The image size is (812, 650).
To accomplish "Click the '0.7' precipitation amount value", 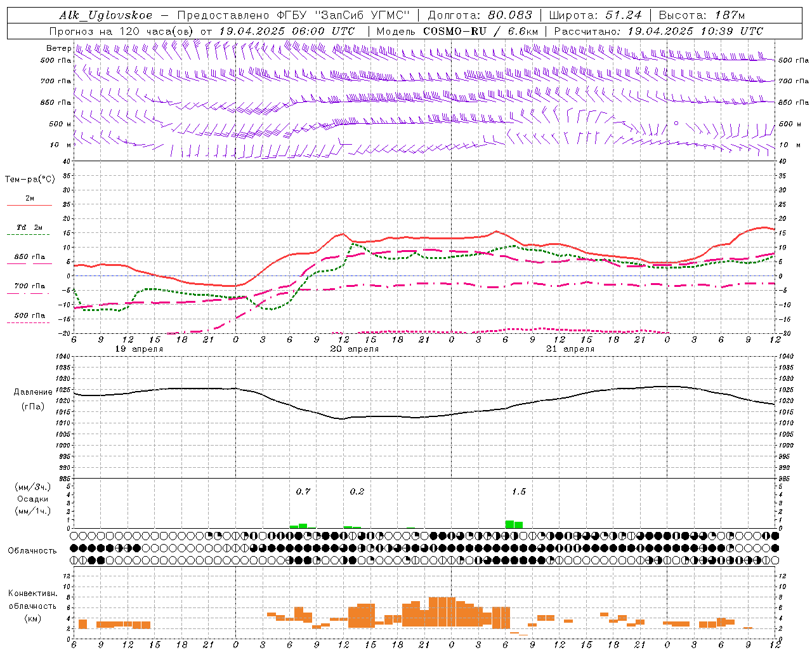I will point(303,491).
